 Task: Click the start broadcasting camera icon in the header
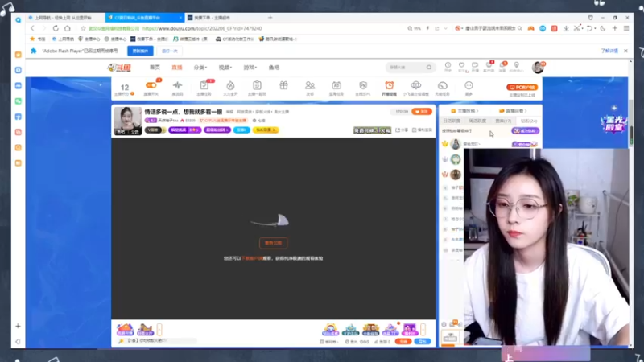475,67
